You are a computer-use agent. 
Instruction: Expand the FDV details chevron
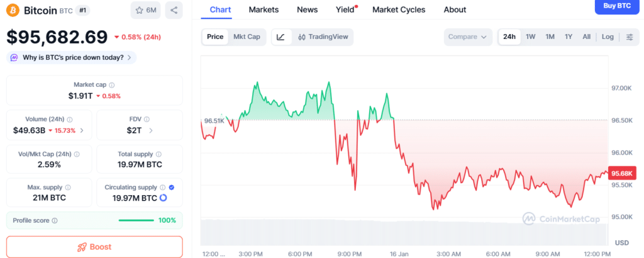point(151,131)
